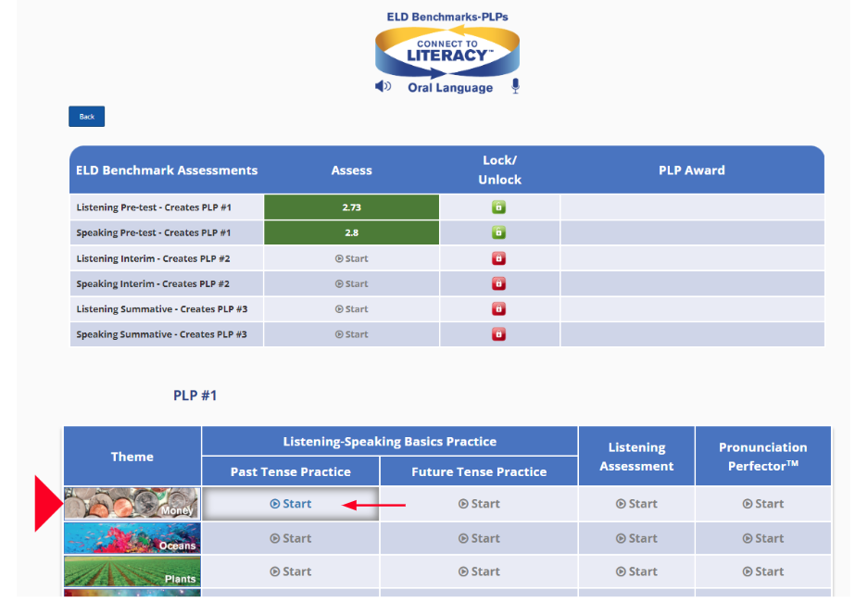Start Plants Pronunciation Perfector
Viewport: 868px width, 602px height.
[762, 571]
